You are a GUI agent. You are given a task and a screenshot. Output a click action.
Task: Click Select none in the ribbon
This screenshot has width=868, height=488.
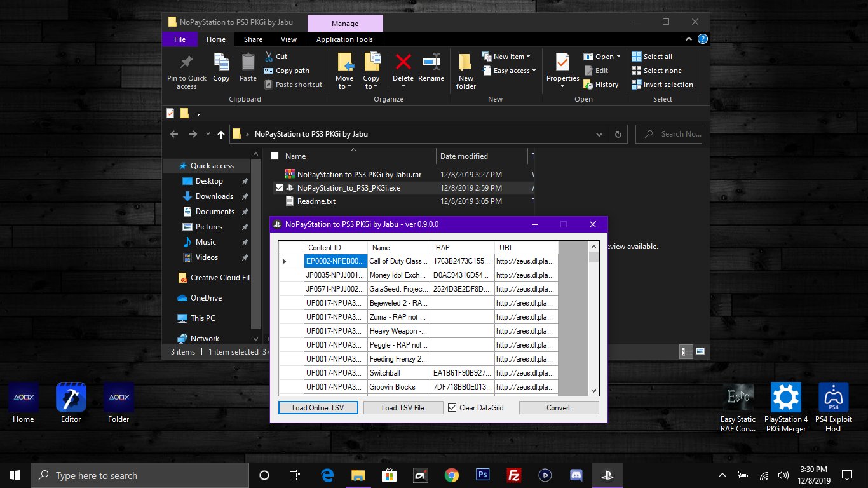pos(656,71)
